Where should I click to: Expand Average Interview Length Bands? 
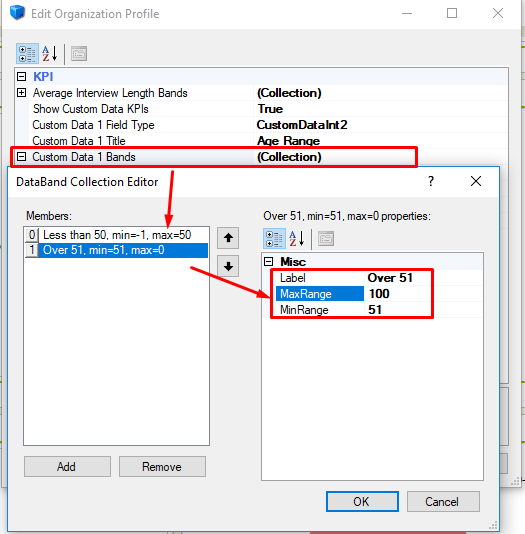pos(21,93)
